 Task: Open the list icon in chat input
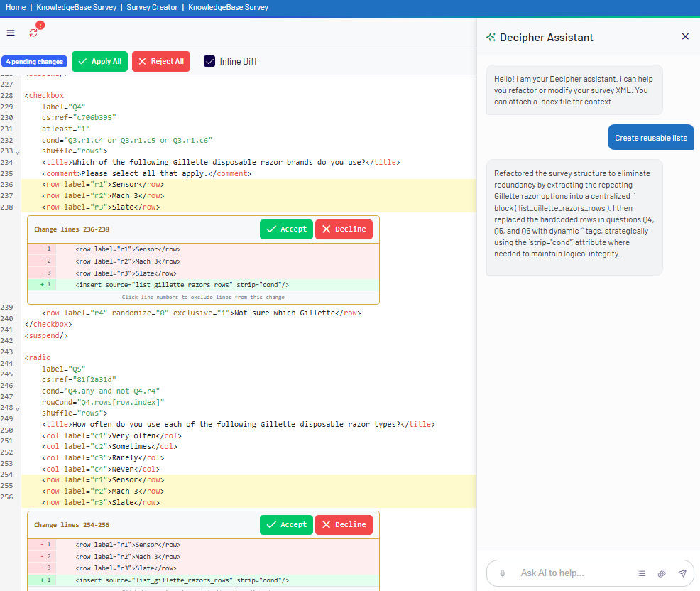[641, 573]
